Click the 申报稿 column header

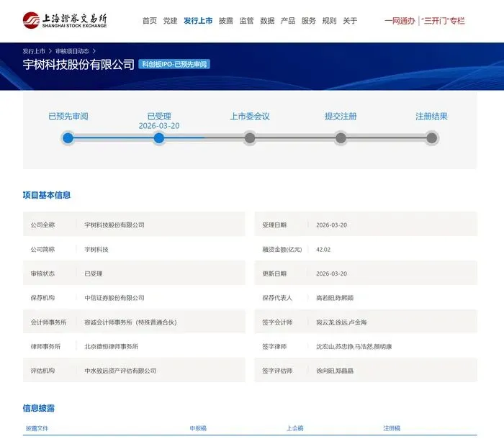coord(198,428)
